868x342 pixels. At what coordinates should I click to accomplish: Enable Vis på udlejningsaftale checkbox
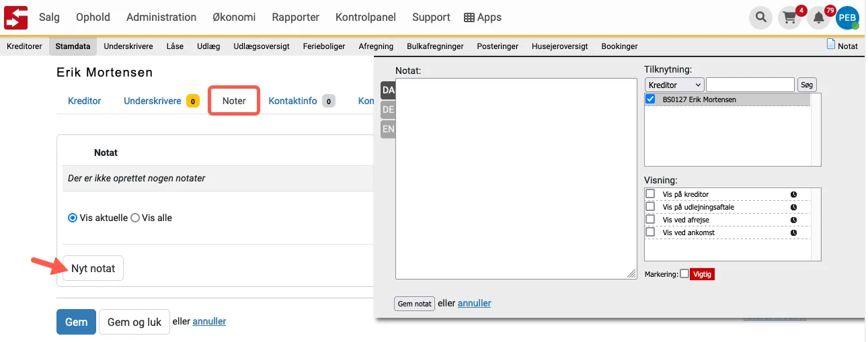650,206
